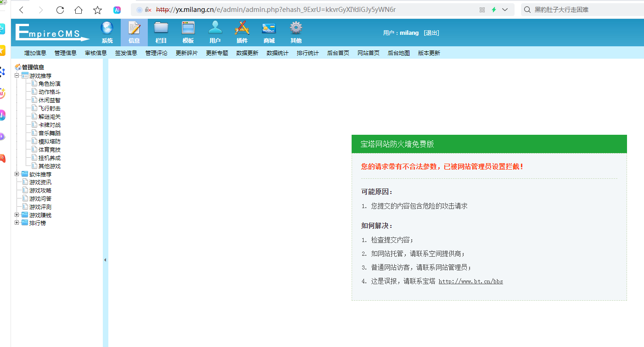Viewport: 644px width, 347px height.
Task: Click the insecure lock icon in address bar
Action: coord(148,10)
